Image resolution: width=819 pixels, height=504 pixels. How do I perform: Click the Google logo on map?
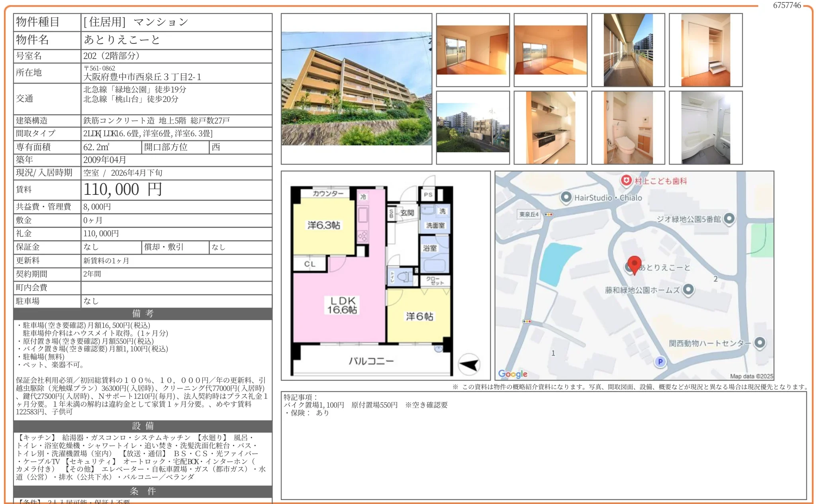click(x=512, y=374)
